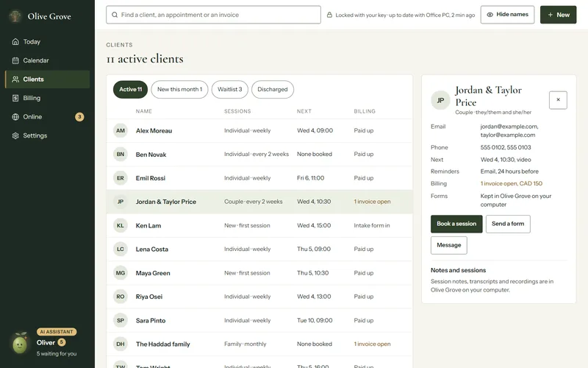Click the LC avatar for Lena Costa
588x368 pixels.
click(x=121, y=249)
